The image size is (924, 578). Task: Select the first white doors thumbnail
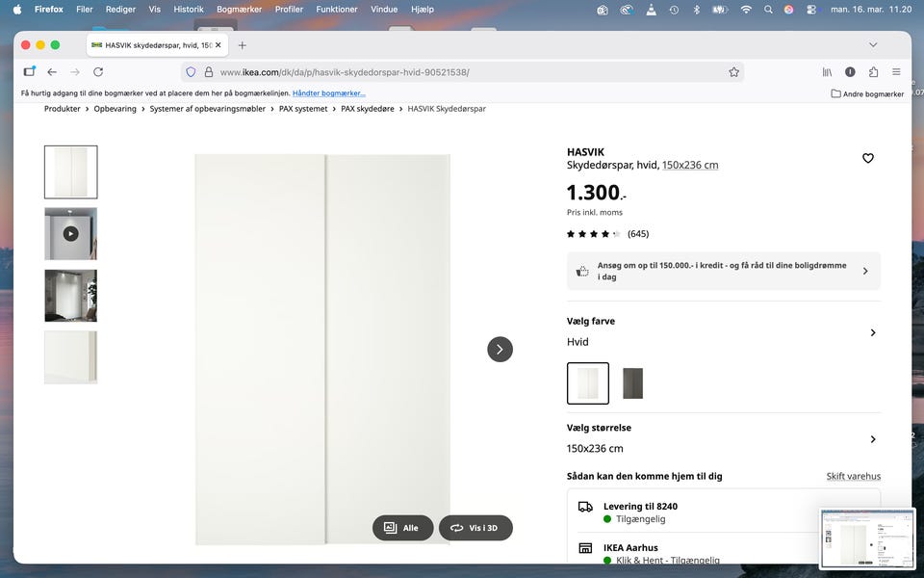pos(70,172)
